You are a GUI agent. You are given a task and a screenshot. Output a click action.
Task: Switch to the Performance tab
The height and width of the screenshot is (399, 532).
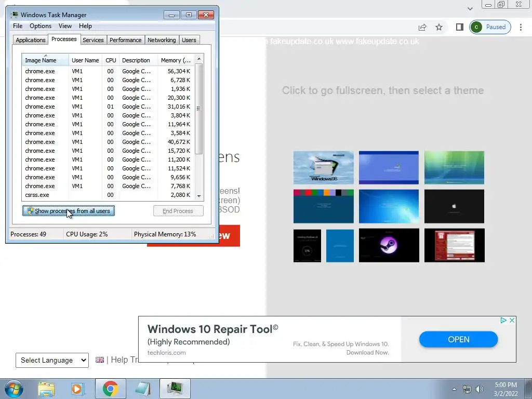(125, 40)
